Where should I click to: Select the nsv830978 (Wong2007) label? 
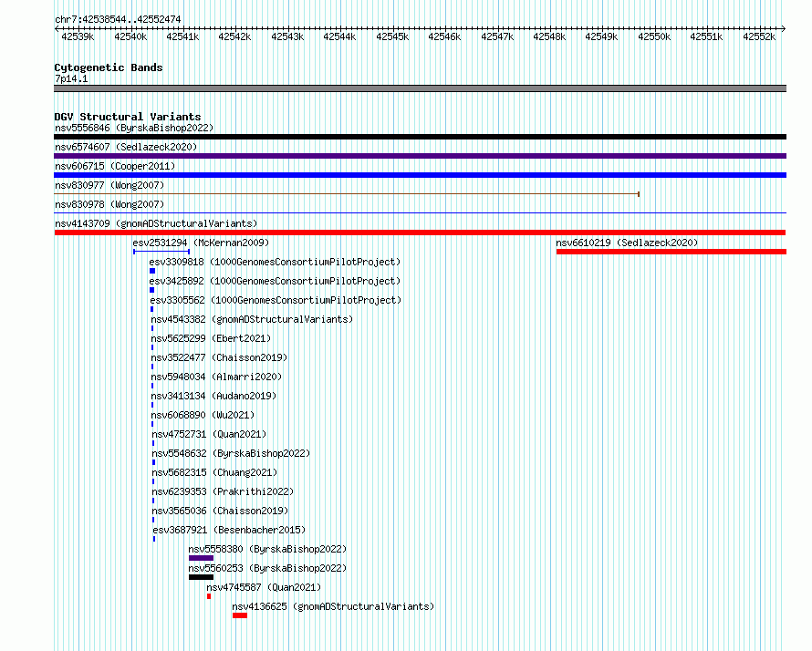(109, 204)
